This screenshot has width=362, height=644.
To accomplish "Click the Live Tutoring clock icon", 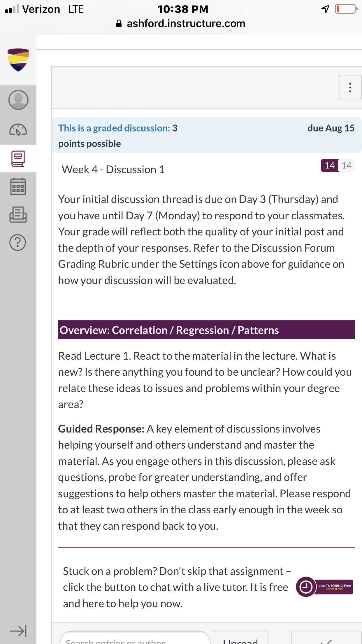I will (x=306, y=587).
